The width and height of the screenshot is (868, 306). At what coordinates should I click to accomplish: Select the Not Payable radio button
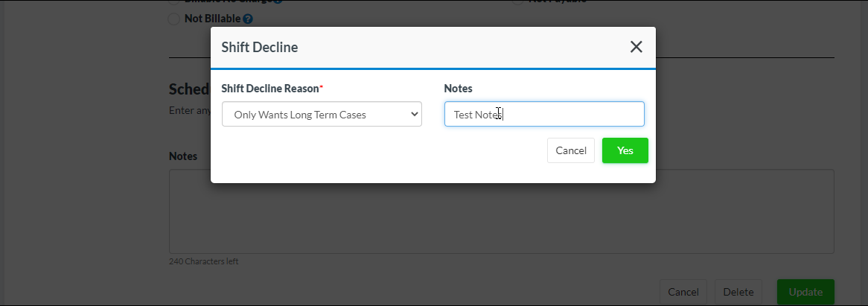517,1
